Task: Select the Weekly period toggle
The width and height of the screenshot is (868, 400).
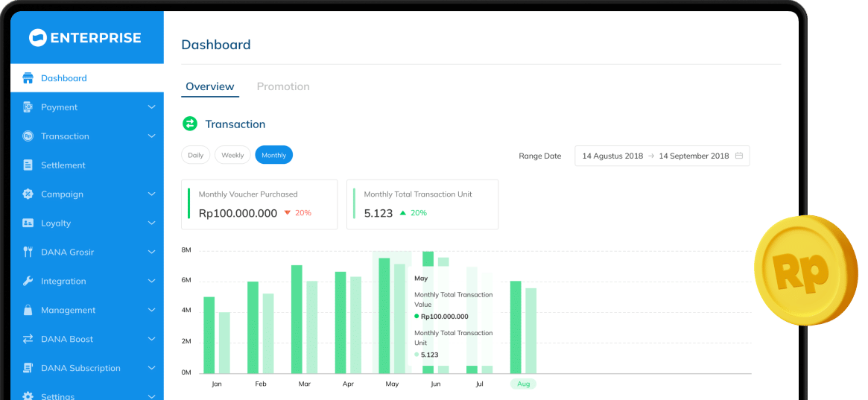Action: click(232, 155)
